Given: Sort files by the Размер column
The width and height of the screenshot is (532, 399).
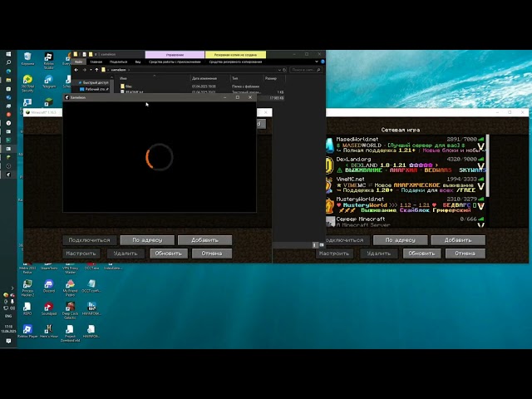Looking at the screenshot, I should pos(274,78).
